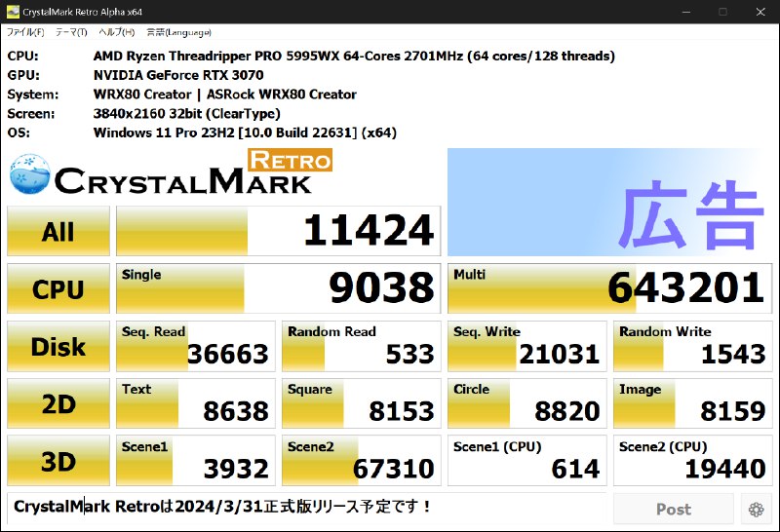Open the ファイル(F) menu
Viewport: 780px width, 532px height.
pyautogui.click(x=25, y=32)
